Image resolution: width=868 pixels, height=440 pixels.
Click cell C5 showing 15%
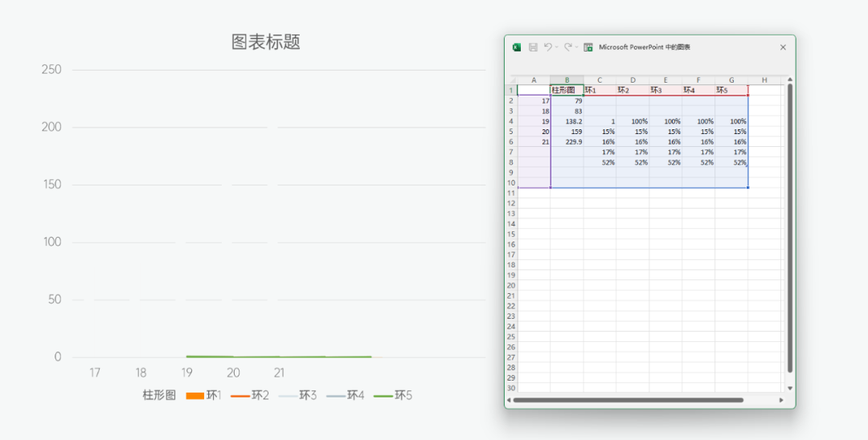(600, 132)
